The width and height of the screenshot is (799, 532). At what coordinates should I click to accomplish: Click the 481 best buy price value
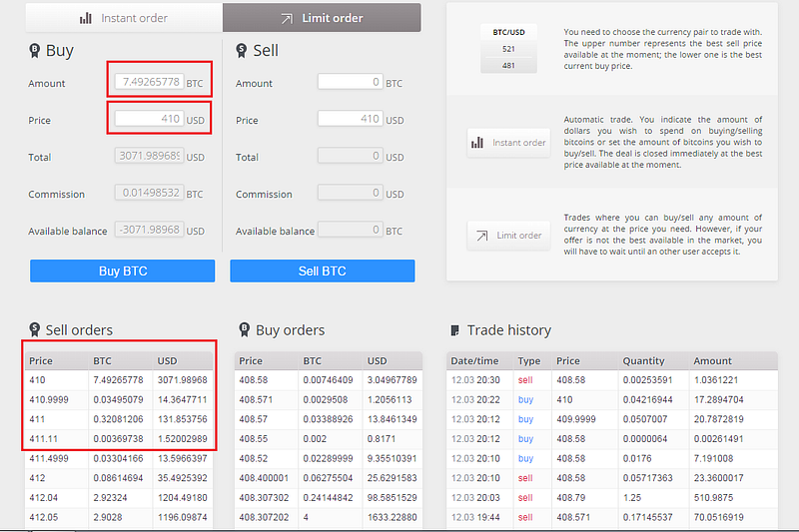click(x=508, y=65)
